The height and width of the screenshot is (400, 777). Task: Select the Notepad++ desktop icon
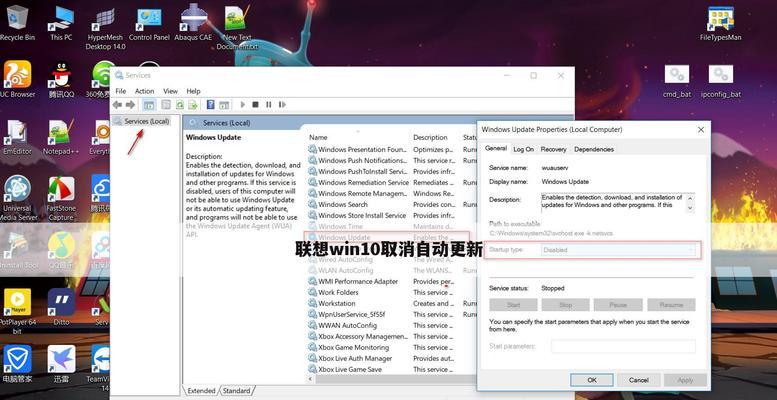point(61,137)
